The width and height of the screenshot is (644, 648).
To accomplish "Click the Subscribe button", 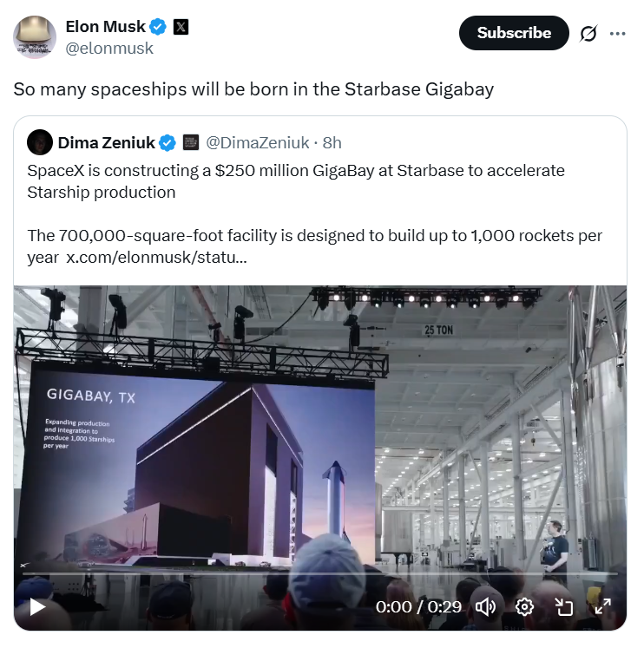I will pos(514,33).
